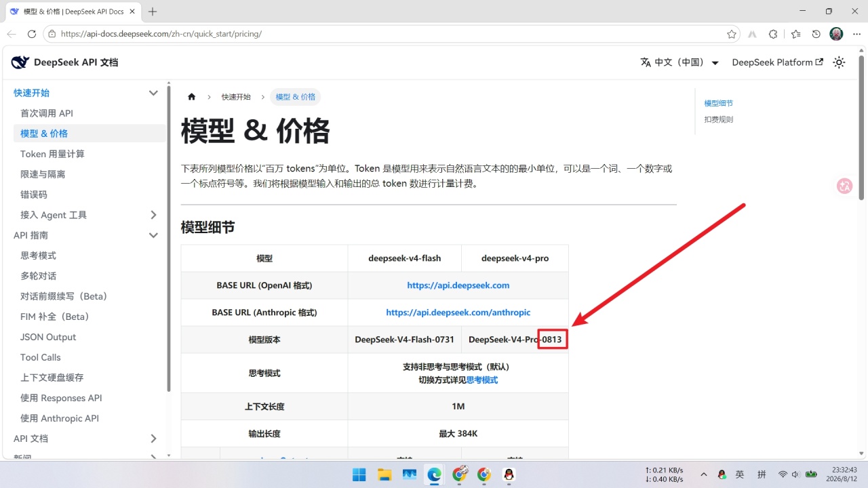Click the page scrollbar down arrow

pyautogui.click(x=862, y=453)
